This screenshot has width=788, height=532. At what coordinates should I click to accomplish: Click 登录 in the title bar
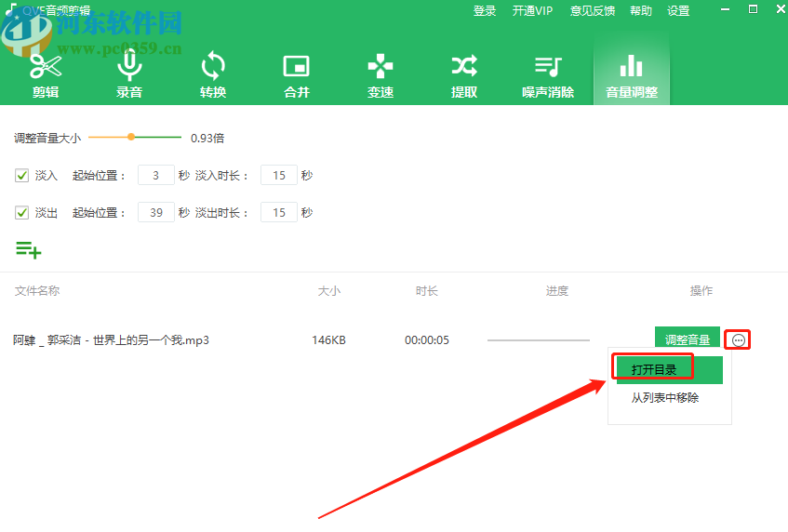click(485, 10)
